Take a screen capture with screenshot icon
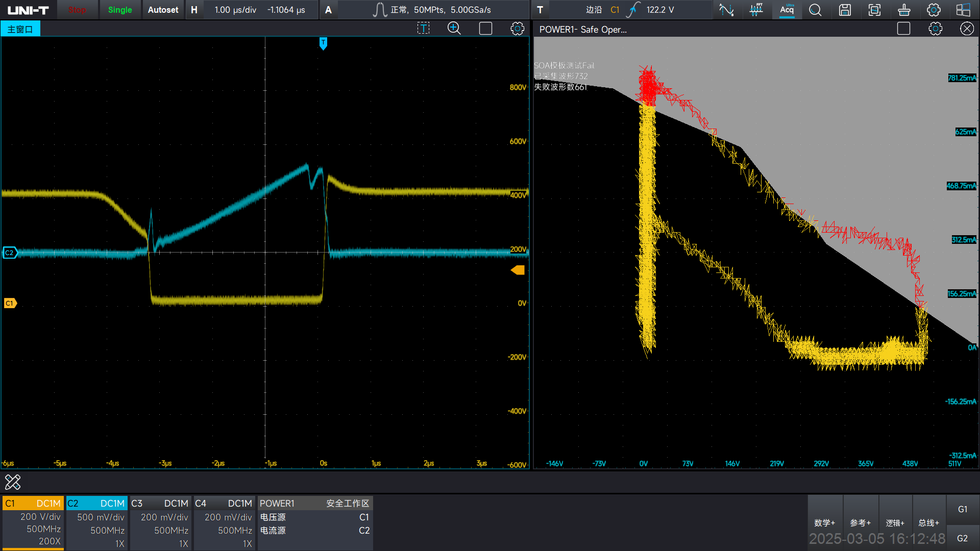The height and width of the screenshot is (551, 980). click(x=874, y=10)
